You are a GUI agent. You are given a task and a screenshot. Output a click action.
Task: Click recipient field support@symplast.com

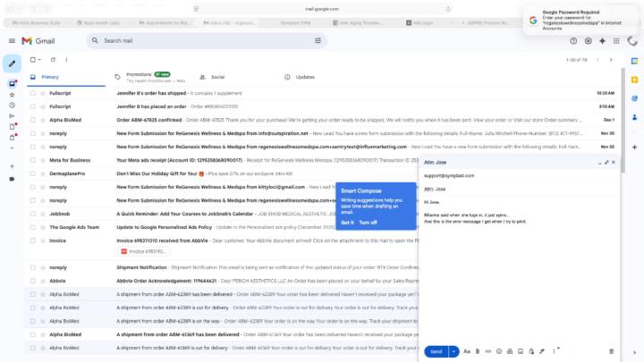[x=449, y=176]
